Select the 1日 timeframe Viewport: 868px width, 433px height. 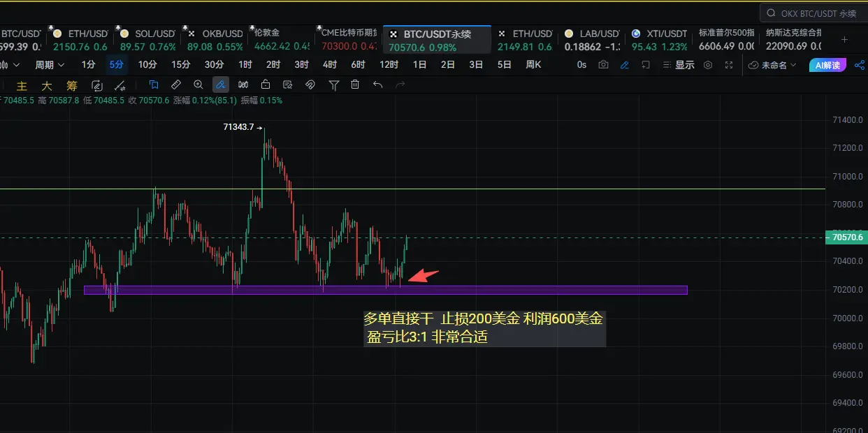(x=419, y=65)
